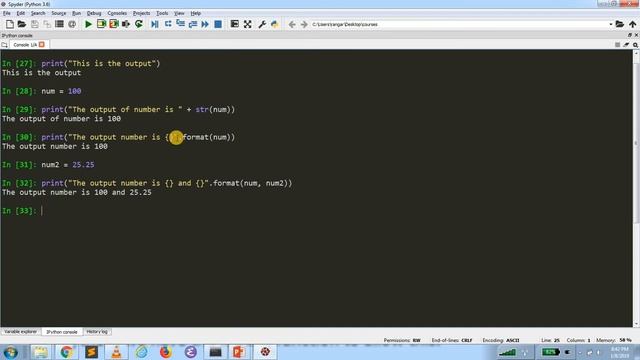Close the IPython console pane
This screenshot has height=360, width=640.
636,36
